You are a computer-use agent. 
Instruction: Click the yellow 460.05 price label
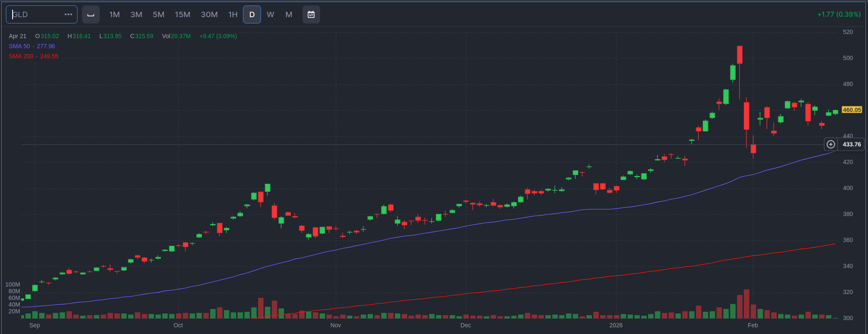(x=852, y=110)
